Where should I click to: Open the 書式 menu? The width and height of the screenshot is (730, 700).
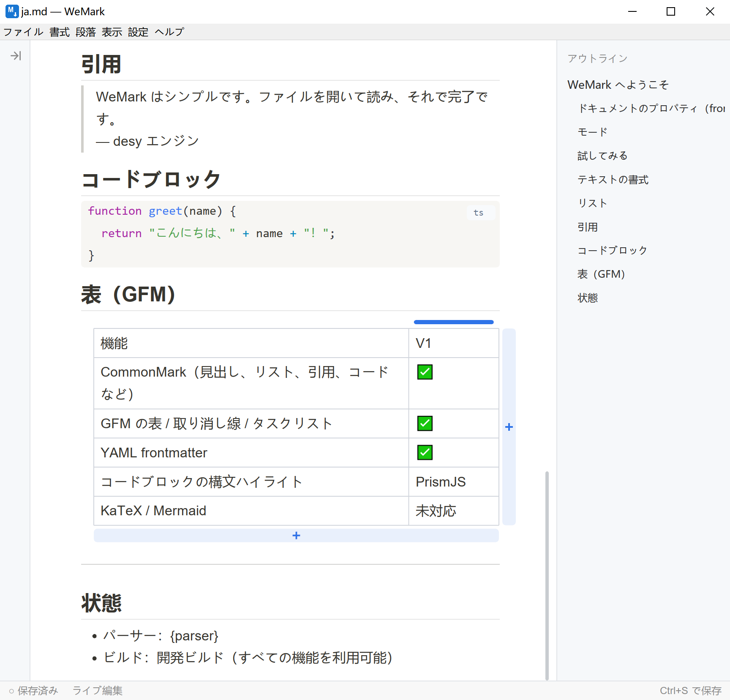pyautogui.click(x=60, y=32)
